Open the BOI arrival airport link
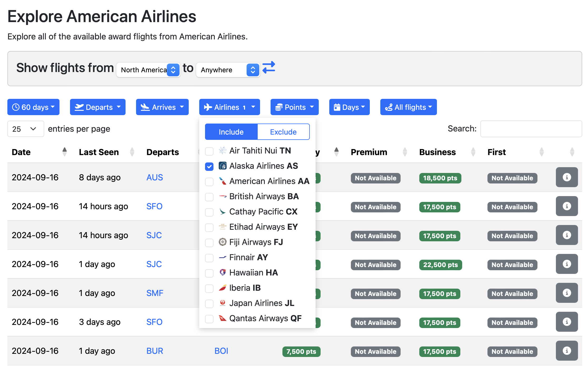 (221, 351)
